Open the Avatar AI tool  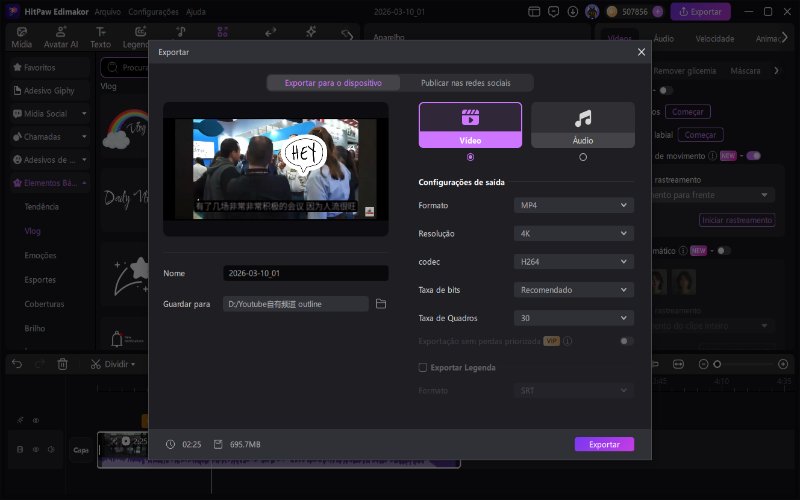pyautogui.click(x=61, y=38)
